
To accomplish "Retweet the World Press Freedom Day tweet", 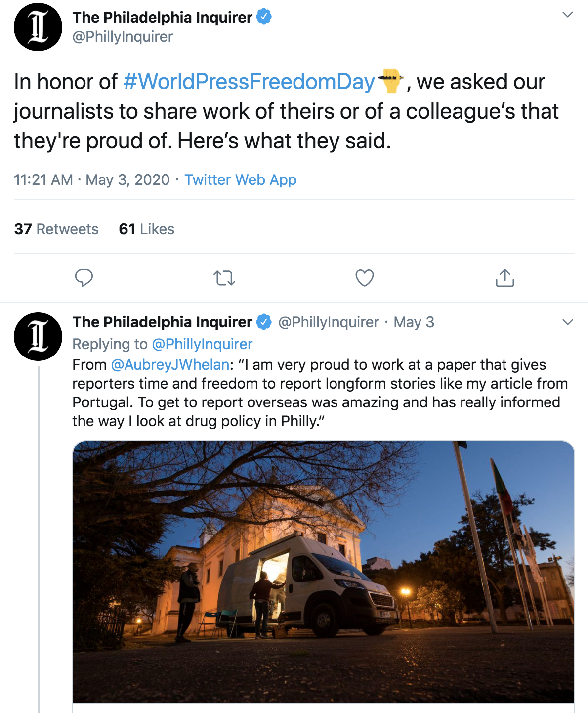I will (224, 278).
